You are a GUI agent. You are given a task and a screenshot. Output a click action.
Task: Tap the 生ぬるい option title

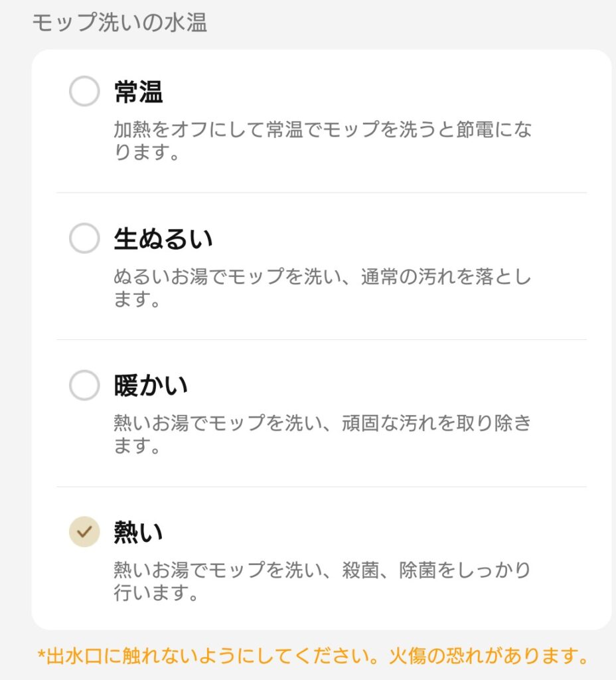coord(163,239)
